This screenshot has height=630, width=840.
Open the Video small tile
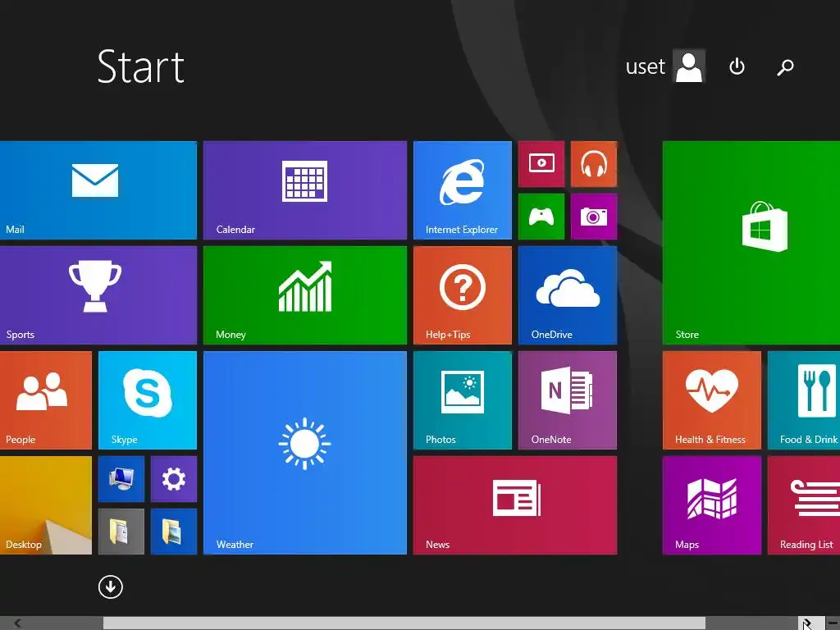click(x=541, y=164)
